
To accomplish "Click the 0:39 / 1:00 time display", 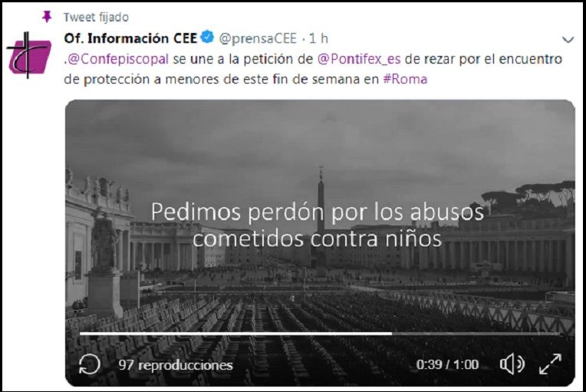I will 447,364.
